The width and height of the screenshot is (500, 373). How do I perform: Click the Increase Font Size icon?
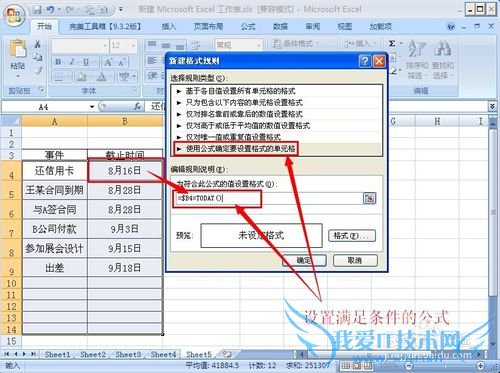click(x=108, y=62)
